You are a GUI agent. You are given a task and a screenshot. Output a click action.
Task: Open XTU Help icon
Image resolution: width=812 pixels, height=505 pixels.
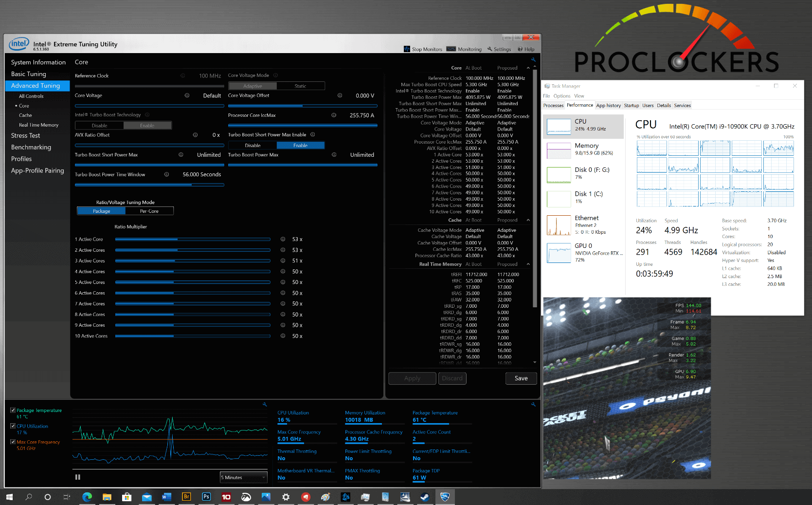pyautogui.click(x=520, y=49)
